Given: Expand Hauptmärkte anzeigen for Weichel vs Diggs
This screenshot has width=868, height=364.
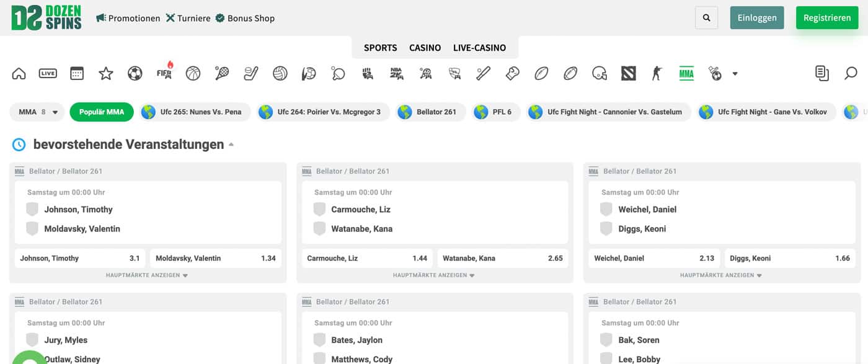Looking at the screenshot, I should point(722,275).
